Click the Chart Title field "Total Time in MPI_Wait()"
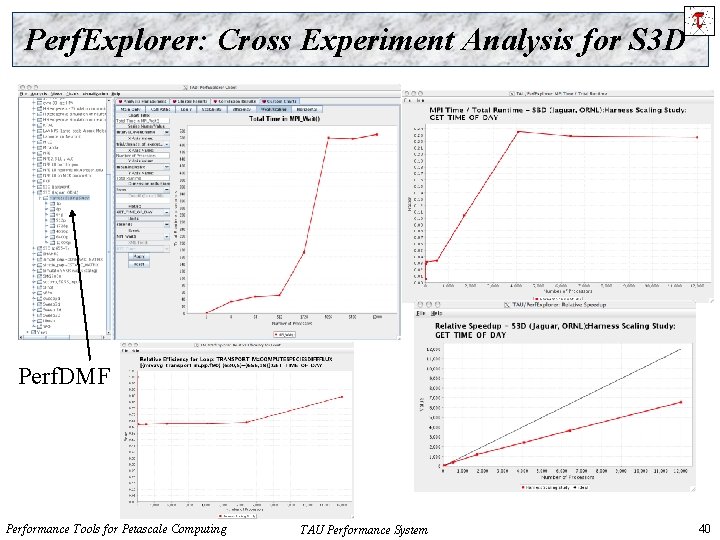 142,121
